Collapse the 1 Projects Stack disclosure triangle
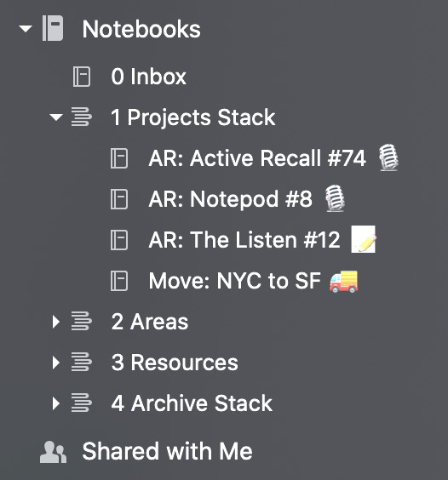The image size is (448, 480). click(56, 117)
